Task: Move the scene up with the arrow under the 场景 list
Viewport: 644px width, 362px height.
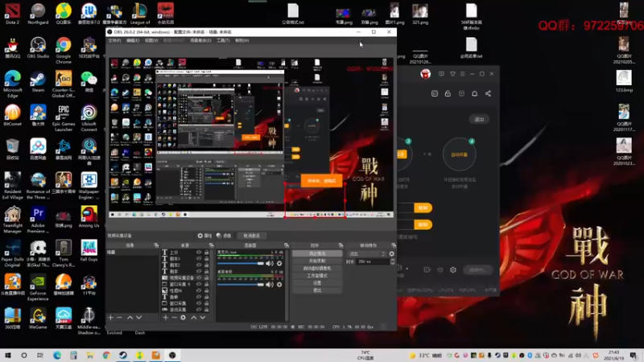Action: (130, 317)
